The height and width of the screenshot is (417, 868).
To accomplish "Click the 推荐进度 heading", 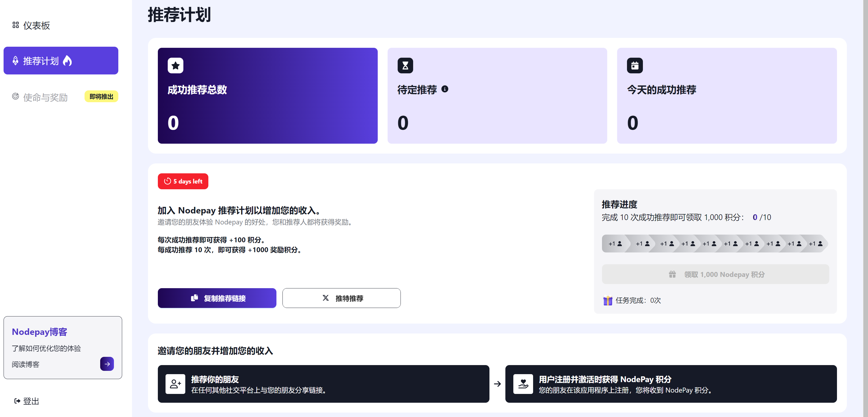I will click(619, 204).
